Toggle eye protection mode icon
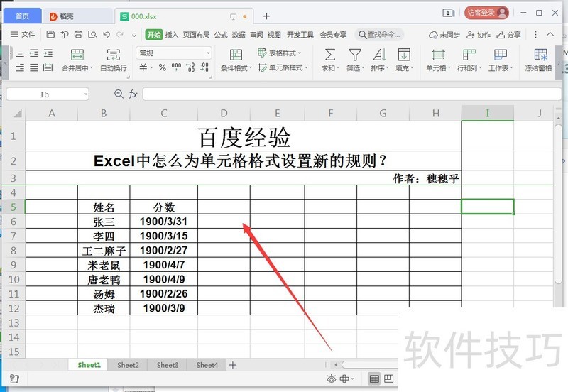This screenshot has height=392, width=568. (x=331, y=379)
